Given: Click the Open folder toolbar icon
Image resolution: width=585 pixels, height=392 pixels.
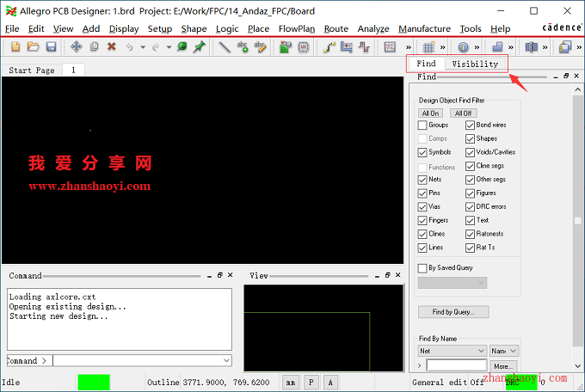Looking at the screenshot, I should point(33,46).
